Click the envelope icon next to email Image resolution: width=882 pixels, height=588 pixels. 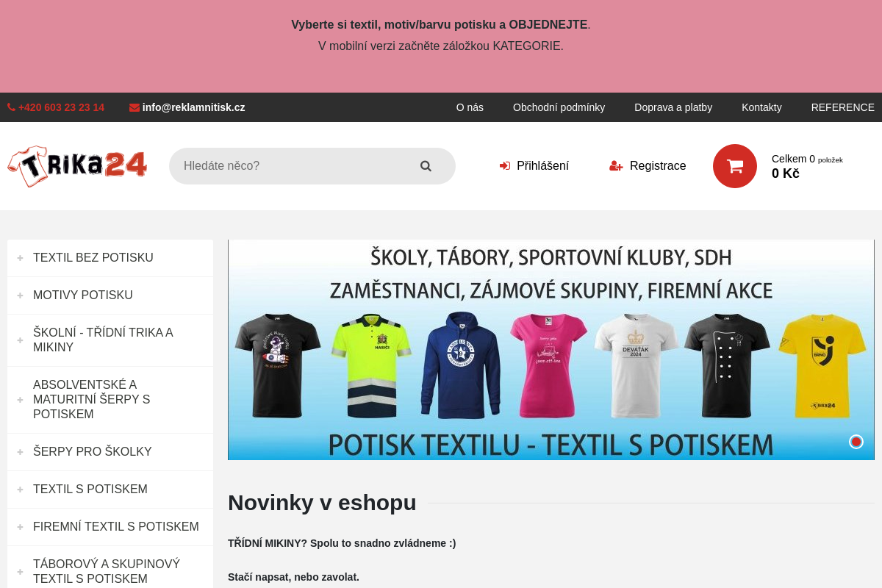[134, 107]
